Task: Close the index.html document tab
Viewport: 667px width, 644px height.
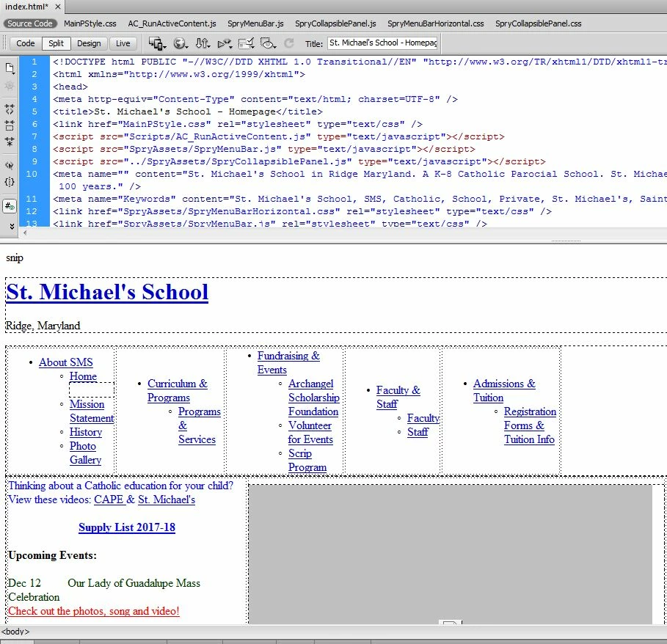Action: pos(58,7)
